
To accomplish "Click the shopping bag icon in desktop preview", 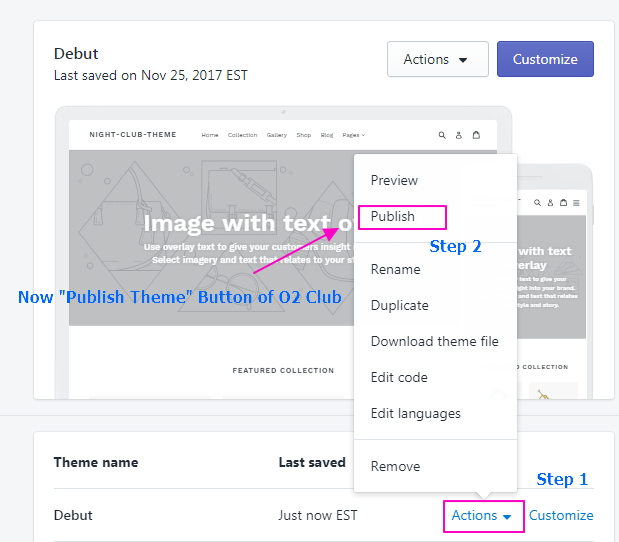I will pos(476,135).
